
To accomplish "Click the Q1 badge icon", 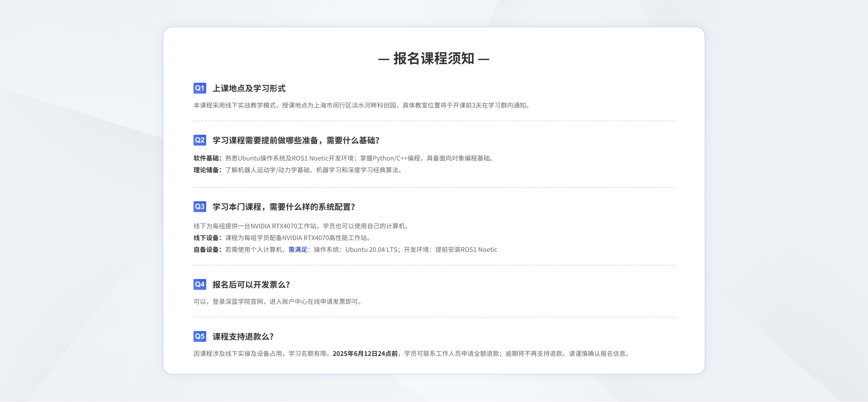I will point(200,88).
